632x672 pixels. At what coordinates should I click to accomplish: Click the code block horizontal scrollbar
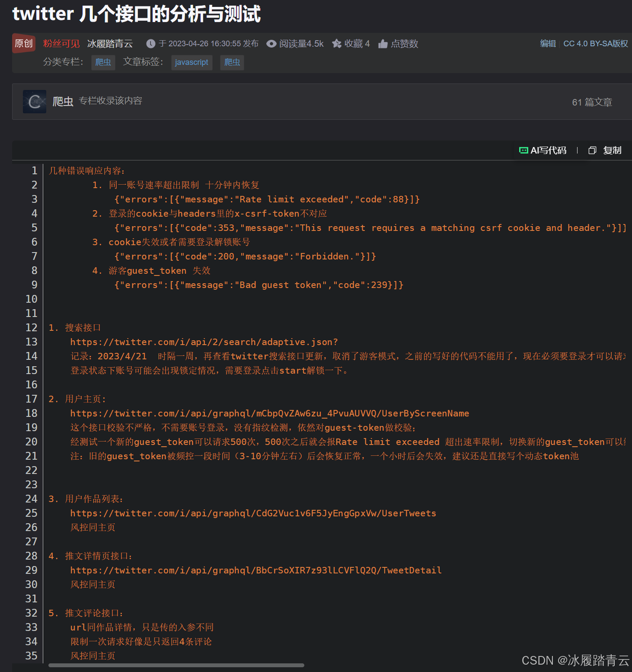(x=176, y=665)
